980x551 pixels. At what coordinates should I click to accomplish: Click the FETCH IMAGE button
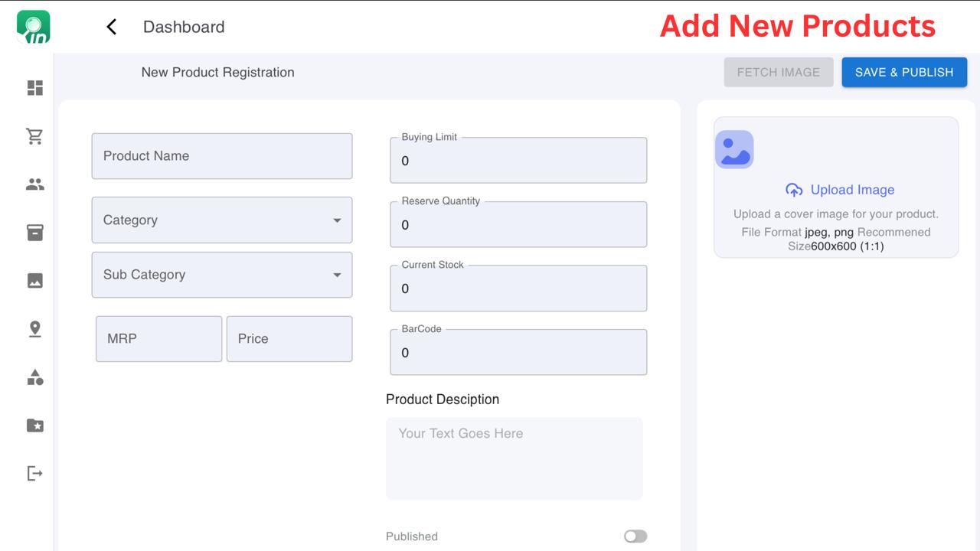[778, 72]
